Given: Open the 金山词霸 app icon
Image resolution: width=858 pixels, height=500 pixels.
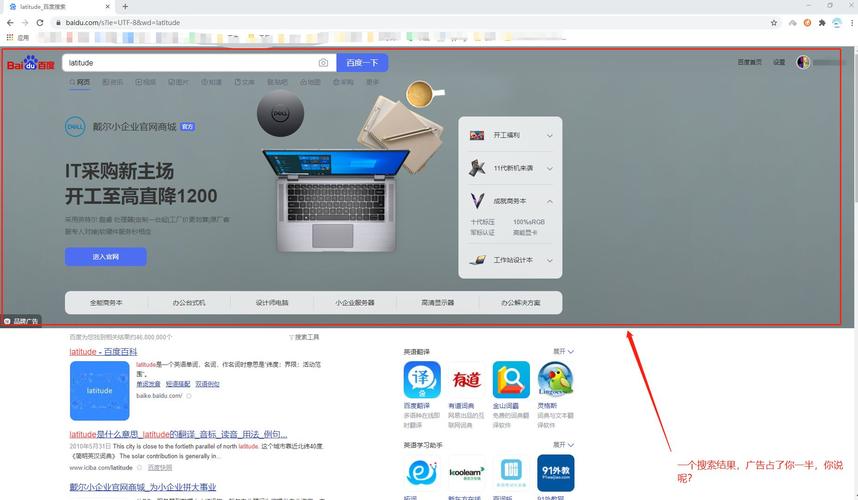Looking at the screenshot, I should pos(511,380).
